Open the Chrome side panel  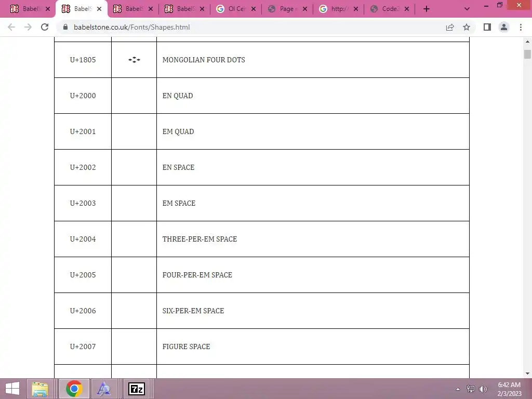[x=487, y=27]
